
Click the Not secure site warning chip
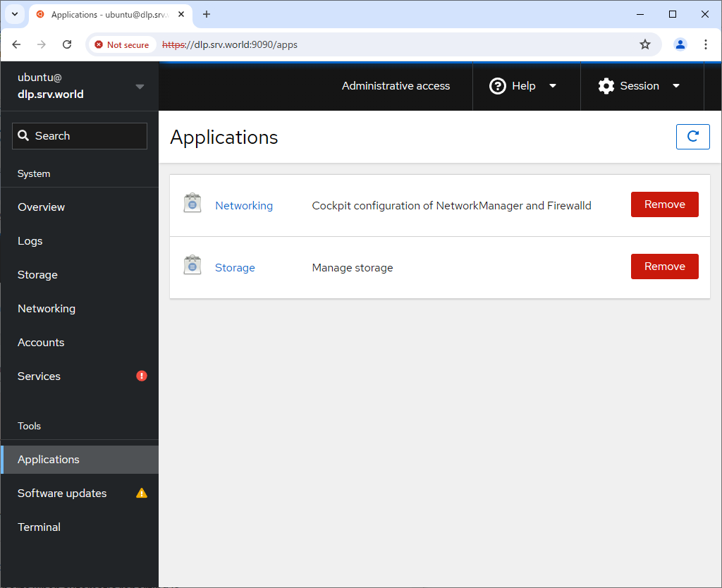point(122,44)
